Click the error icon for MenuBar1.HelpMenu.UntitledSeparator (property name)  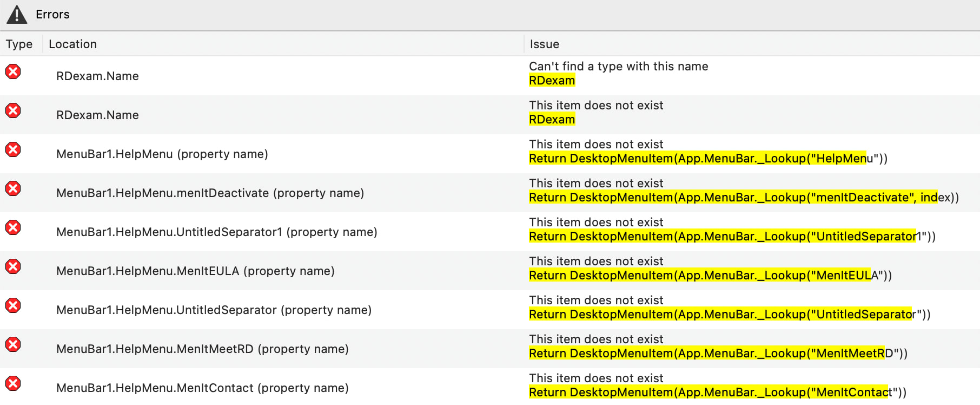pyautogui.click(x=13, y=305)
